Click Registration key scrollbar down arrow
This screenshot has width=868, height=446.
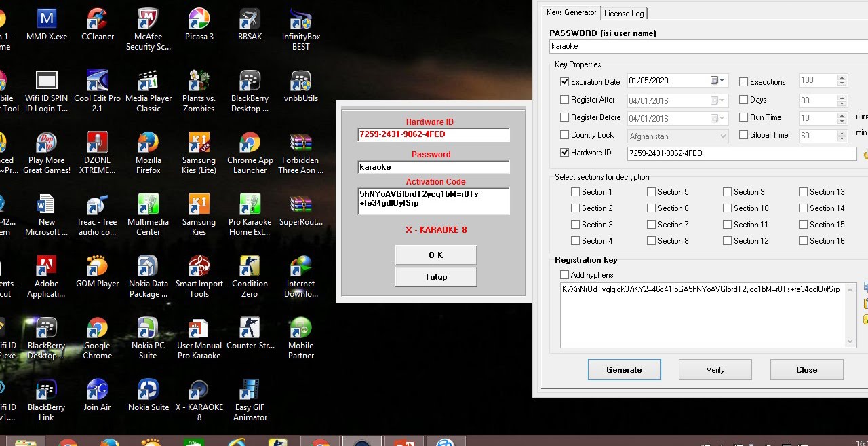[x=851, y=342]
